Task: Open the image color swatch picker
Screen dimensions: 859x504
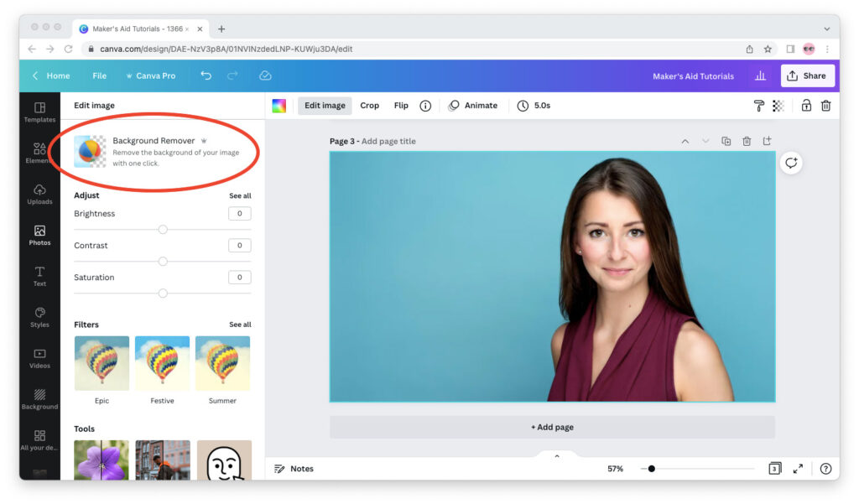Action: click(x=279, y=106)
